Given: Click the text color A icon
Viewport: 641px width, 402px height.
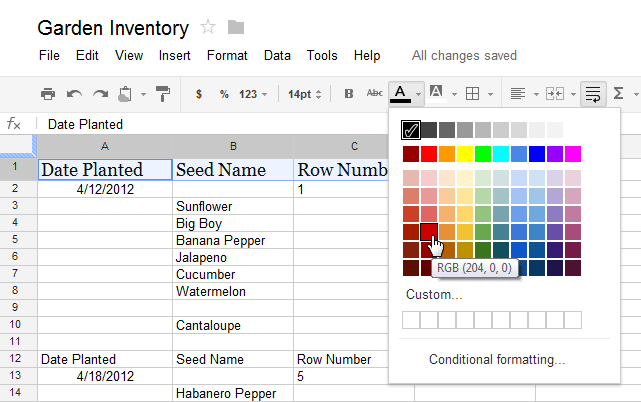Looking at the screenshot, I should tap(400, 94).
